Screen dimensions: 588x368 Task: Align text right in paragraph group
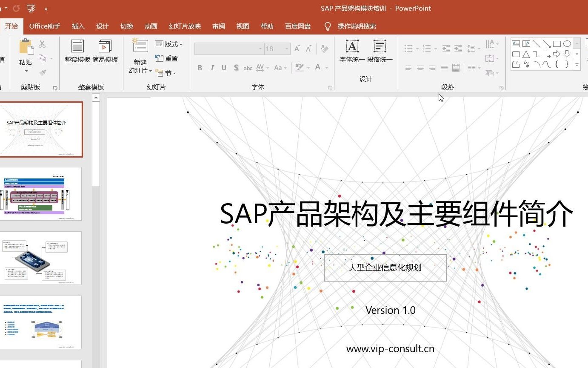[432, 68]
